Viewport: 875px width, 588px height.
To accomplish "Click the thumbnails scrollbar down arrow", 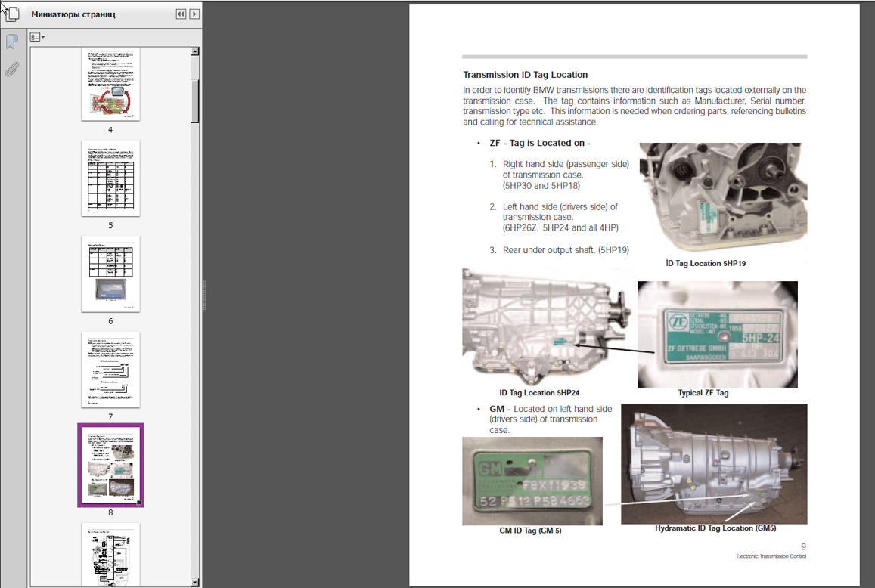I will pyautogui.click(x=195, y=582).
